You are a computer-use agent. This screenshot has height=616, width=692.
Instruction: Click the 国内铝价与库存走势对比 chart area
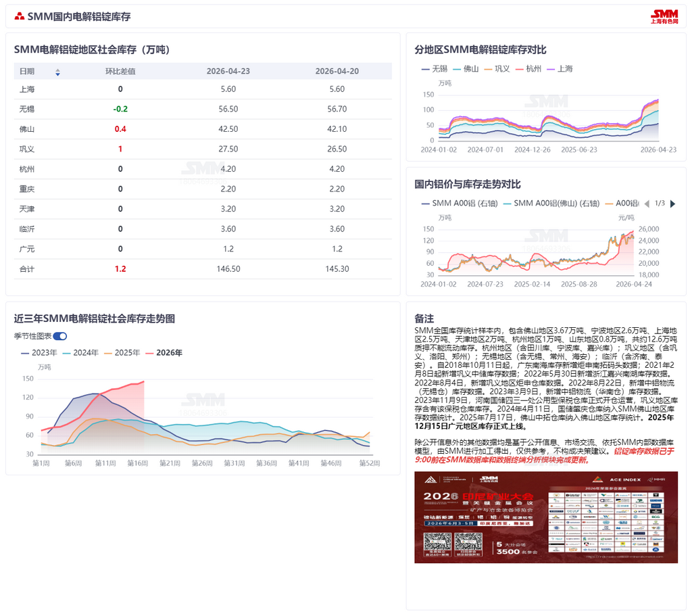click(x=536, y=252)
